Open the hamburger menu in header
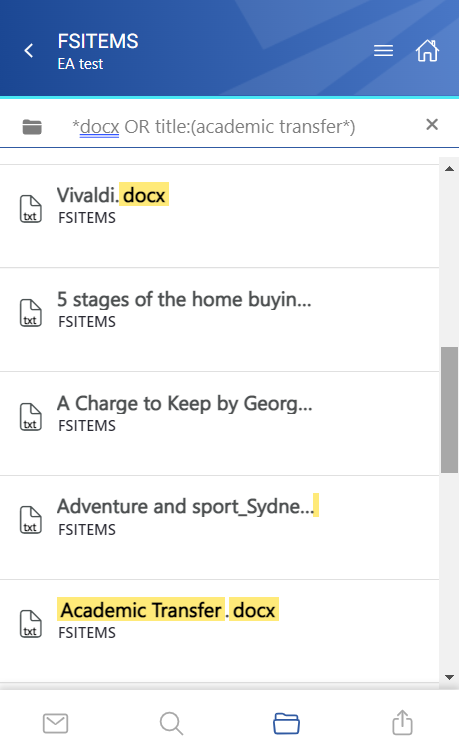459x747 pixels. pyautogui.click(x=383, y=50)
